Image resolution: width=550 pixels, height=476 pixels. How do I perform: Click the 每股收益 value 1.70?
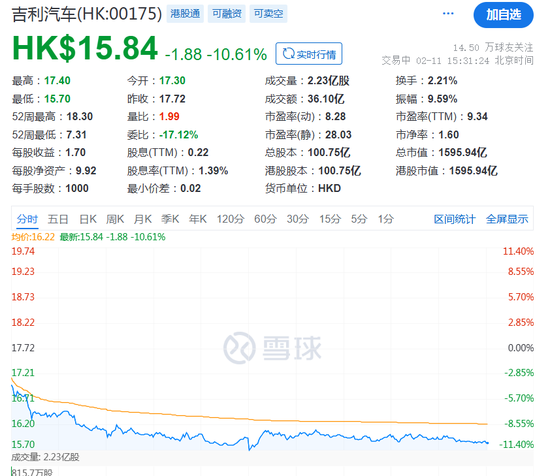(75, 153)
